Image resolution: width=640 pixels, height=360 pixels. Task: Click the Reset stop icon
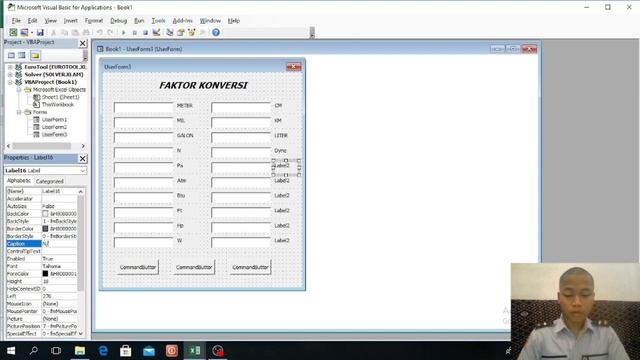click(x=145, y=32)
